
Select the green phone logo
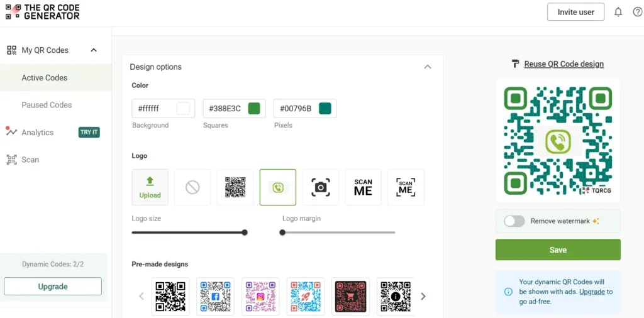point(278,187)
